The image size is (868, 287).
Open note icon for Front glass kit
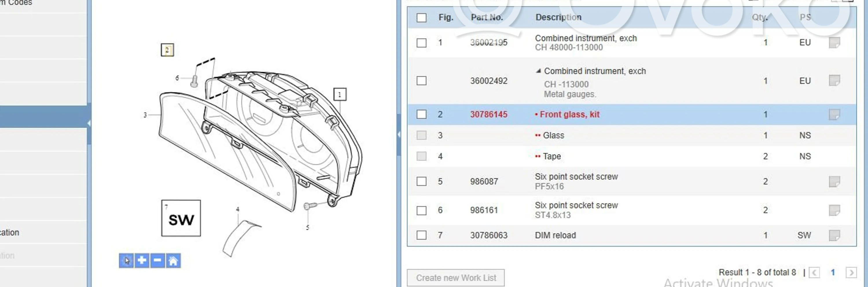tap(834, 115)
